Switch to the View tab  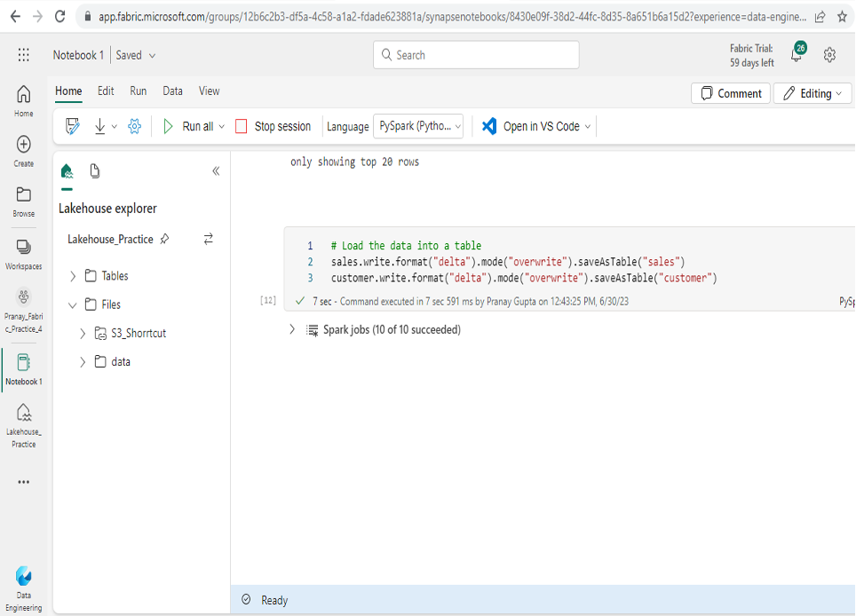point(209,91)
